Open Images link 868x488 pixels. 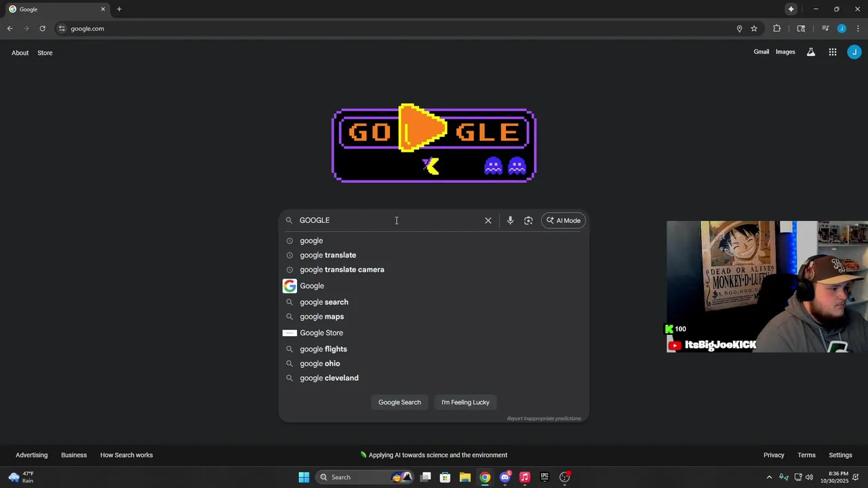[785, 52]
